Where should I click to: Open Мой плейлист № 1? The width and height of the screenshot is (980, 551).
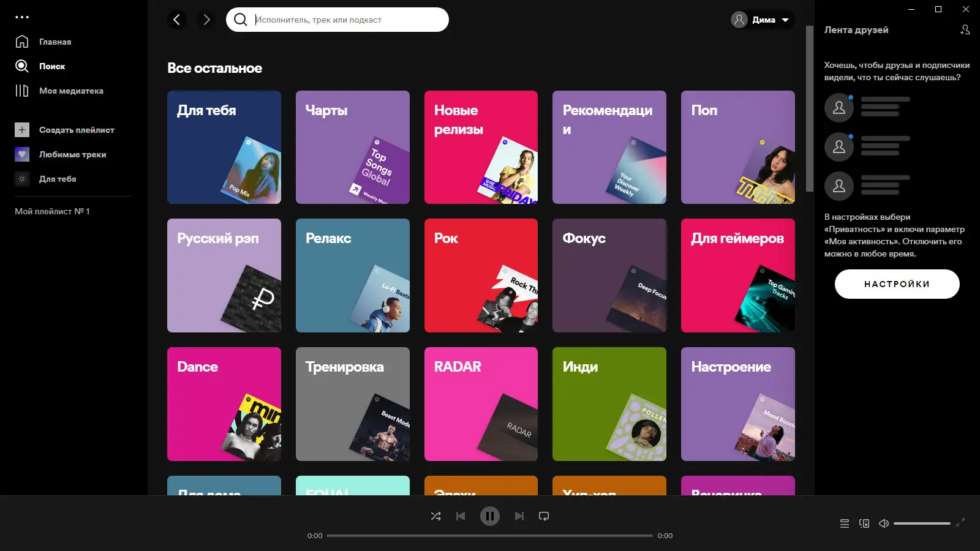click(52, 211)
